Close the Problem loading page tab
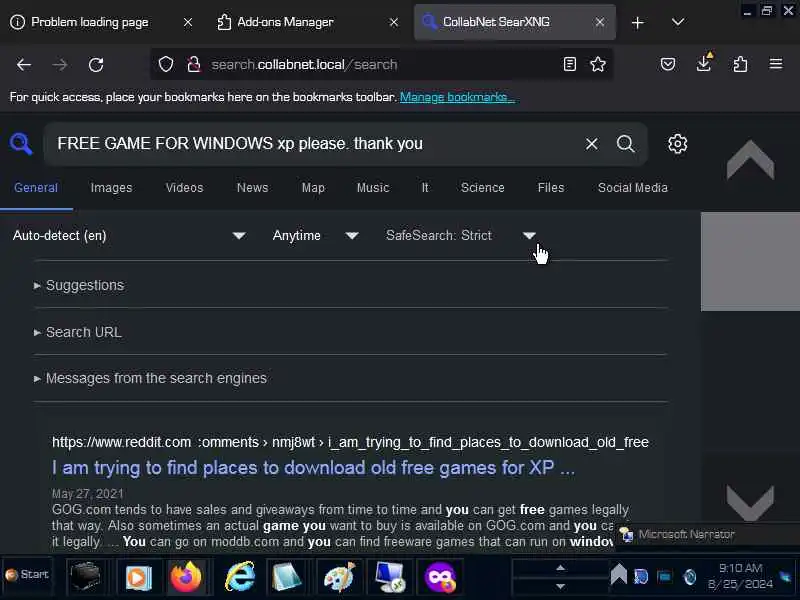The height and width of the screenshot is (600, 800). 188,22
